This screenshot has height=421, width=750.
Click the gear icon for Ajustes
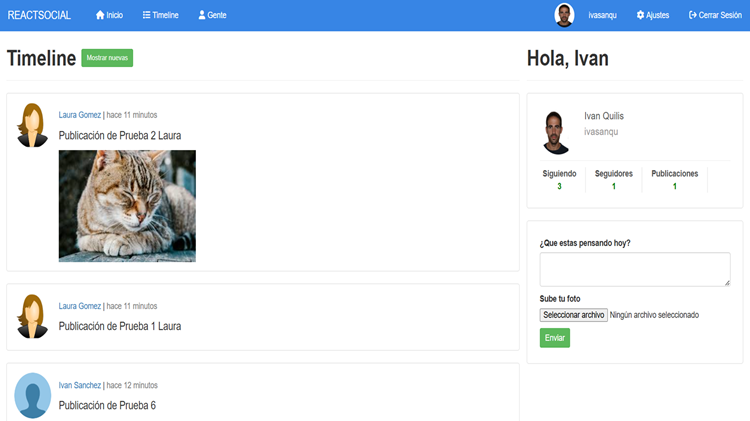click(640, 16)
